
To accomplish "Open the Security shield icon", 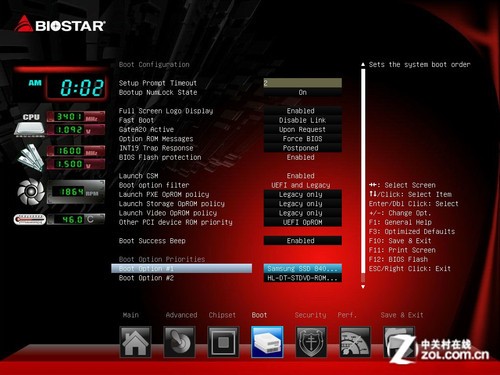I will point(311,342).
